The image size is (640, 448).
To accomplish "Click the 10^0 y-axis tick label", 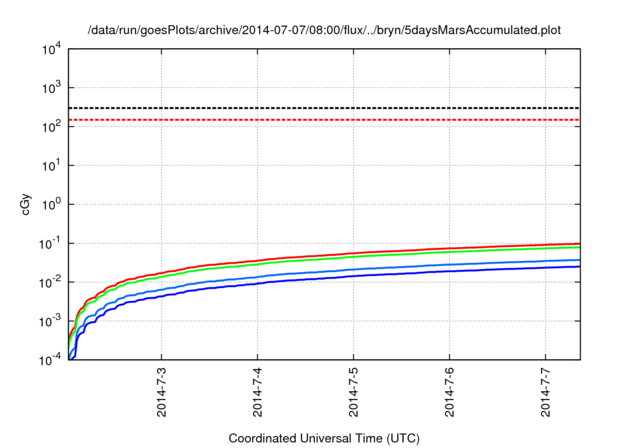I will [51, 204].
